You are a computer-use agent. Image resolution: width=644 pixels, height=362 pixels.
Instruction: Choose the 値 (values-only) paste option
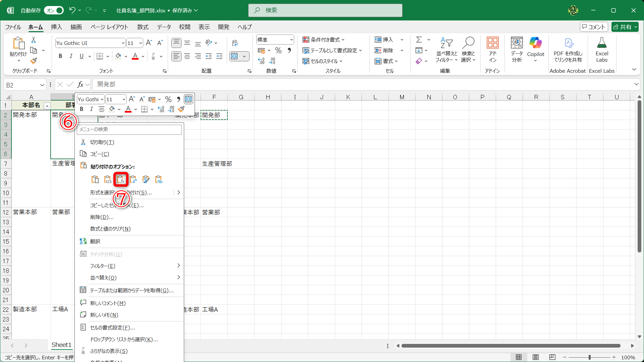pos(108,179)
